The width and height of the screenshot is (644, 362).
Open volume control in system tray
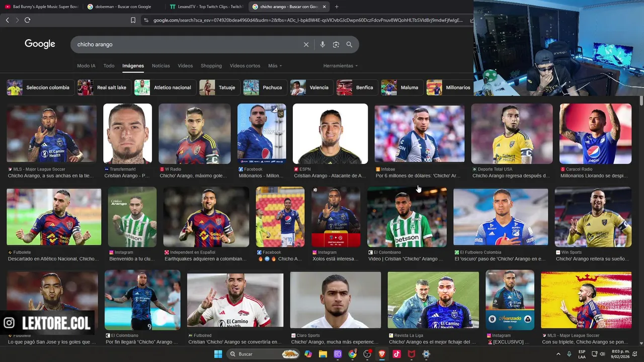[x=602, y=354]
